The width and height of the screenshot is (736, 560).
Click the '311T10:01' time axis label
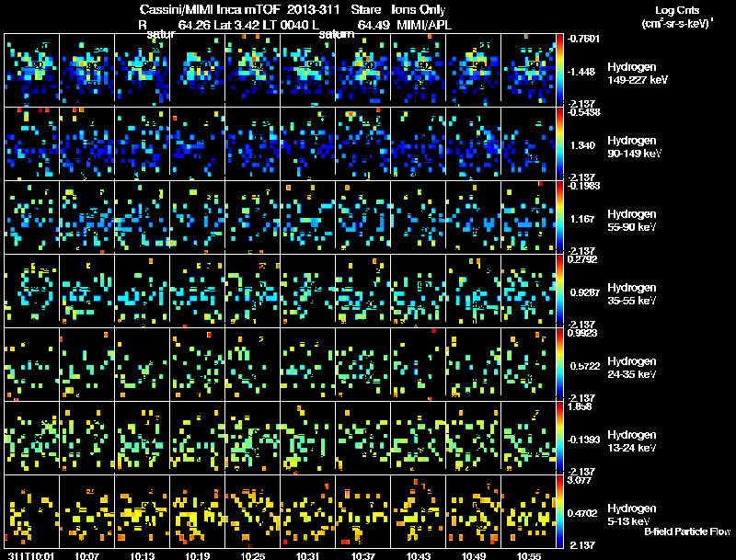(x=31, y=555)
